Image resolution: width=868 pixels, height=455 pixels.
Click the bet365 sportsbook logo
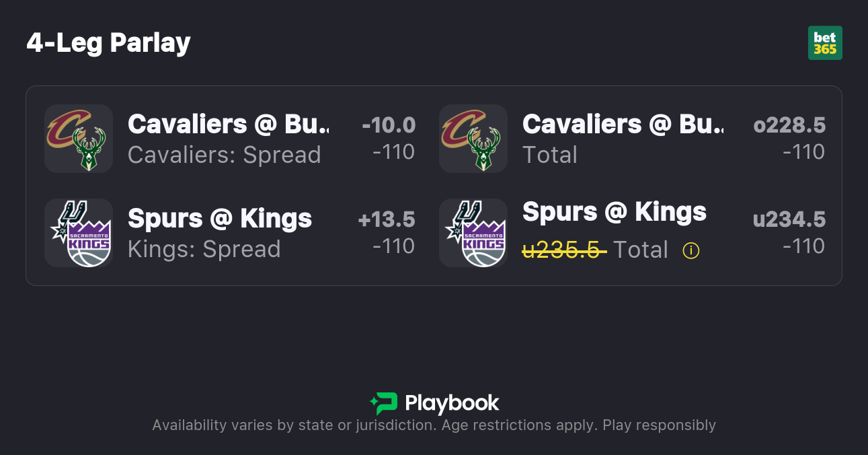point(824,43)
